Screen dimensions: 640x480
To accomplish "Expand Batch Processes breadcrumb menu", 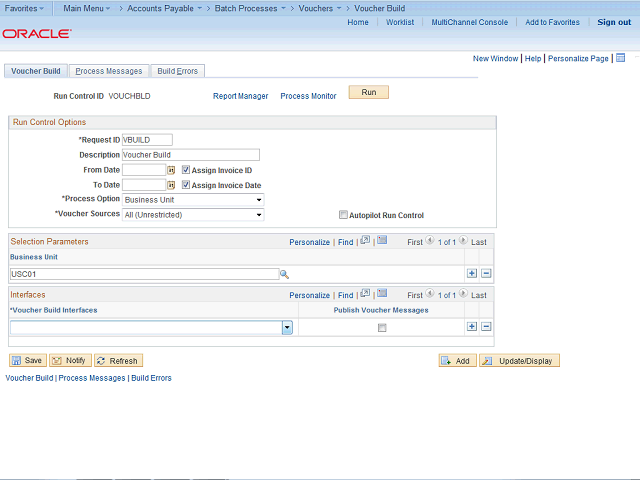I will coord(250,8).
